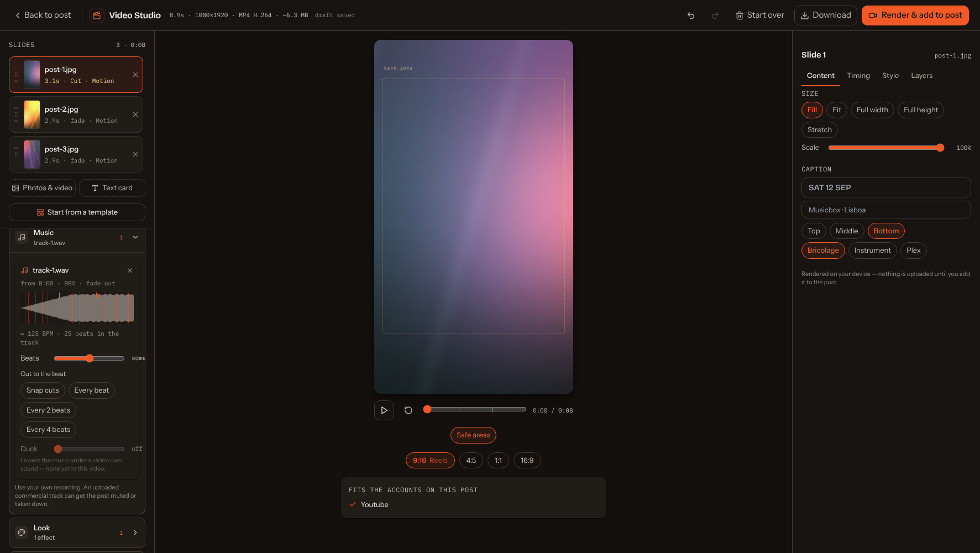This screenshot has height=553, width=980.
Task: Go back to post
Action: click(43, 15)
